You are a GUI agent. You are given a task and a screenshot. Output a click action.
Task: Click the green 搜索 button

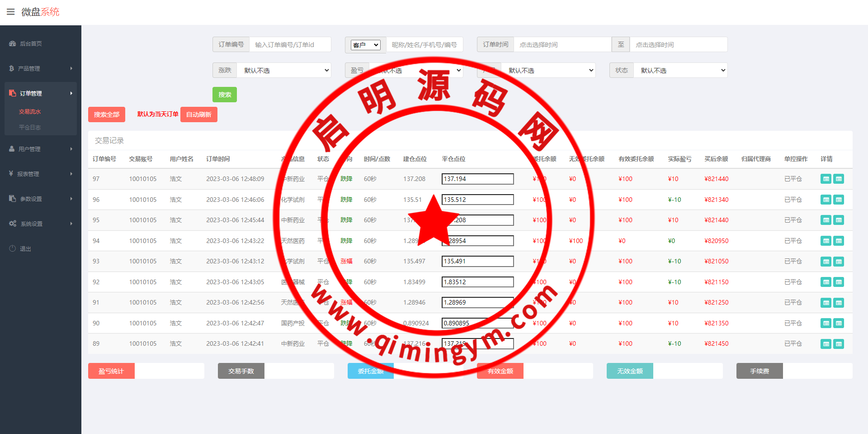(x=224, y=95)
